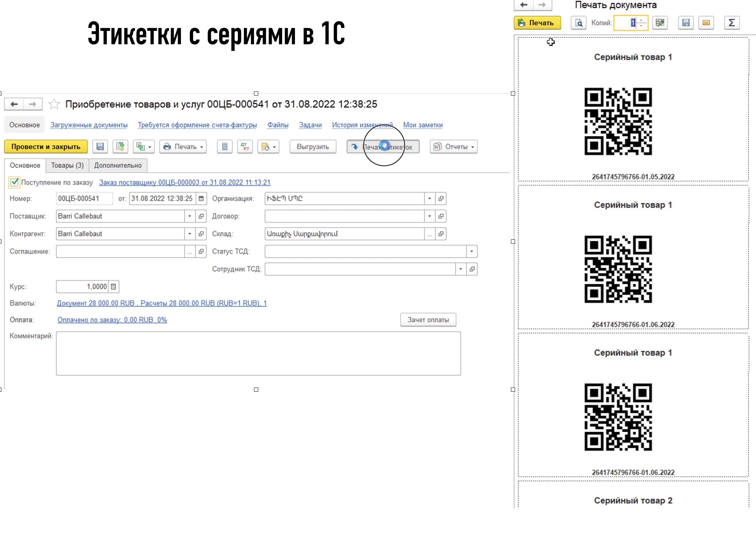Open print preview icon in print window

579,23
